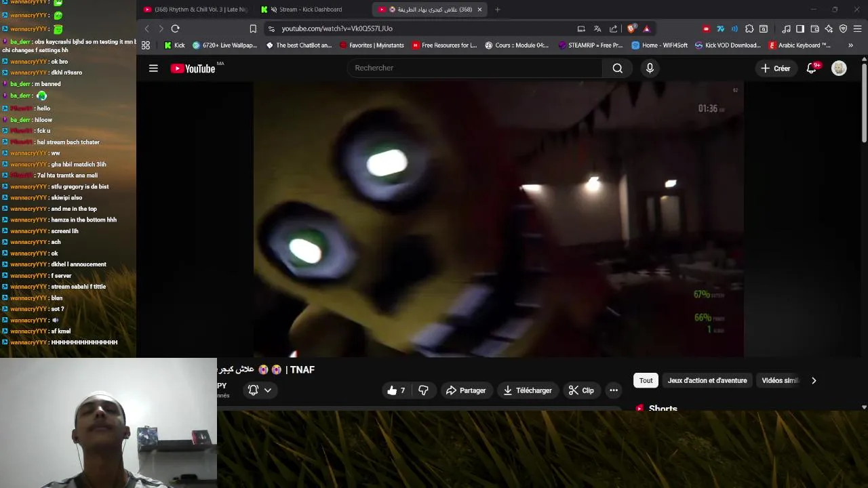Click chat message 'hamza in the bottom hhh'
Screen dimensions: 868x488
click(x=83, y=220)
